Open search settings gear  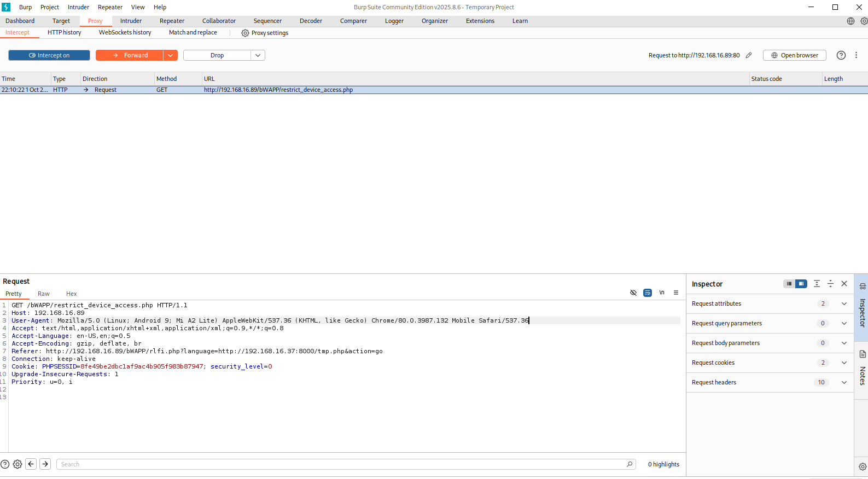(x=18, y=464)
